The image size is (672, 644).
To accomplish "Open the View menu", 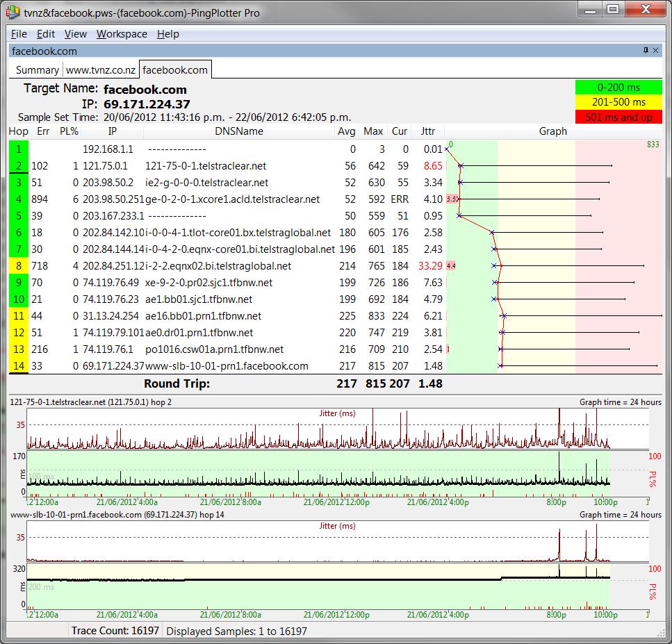I will click(76, 34).
